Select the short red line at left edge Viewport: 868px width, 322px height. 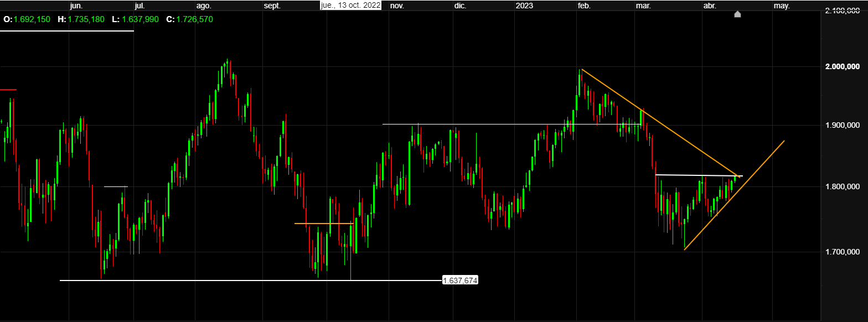point(8,90)
